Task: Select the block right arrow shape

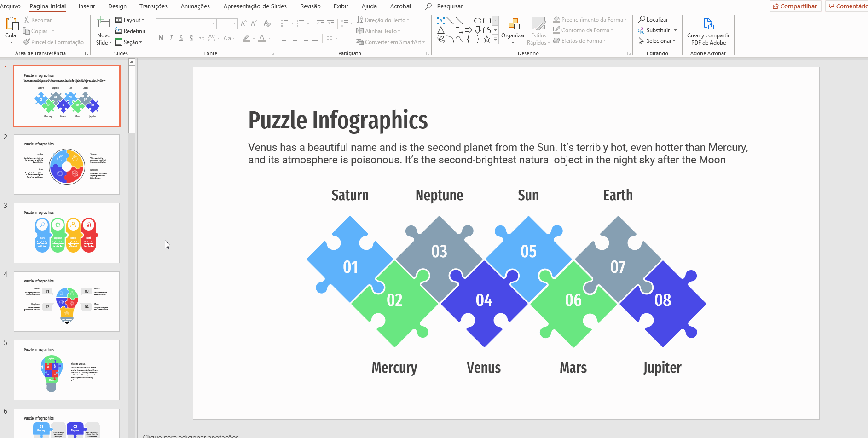Action: 469,30
